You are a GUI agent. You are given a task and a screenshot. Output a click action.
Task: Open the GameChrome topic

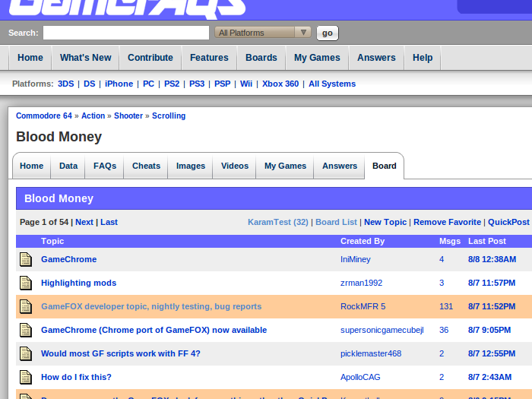click(x=69, y=260)
